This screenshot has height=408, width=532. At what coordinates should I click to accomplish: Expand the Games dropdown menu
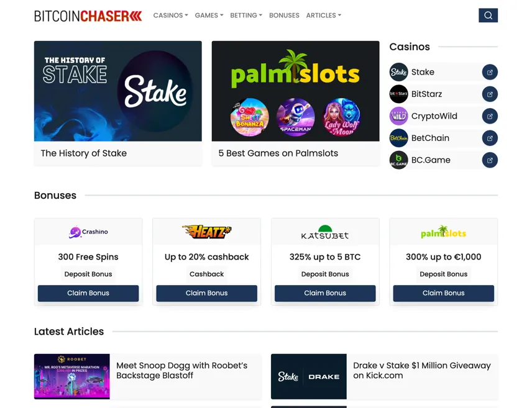[209, 16]
